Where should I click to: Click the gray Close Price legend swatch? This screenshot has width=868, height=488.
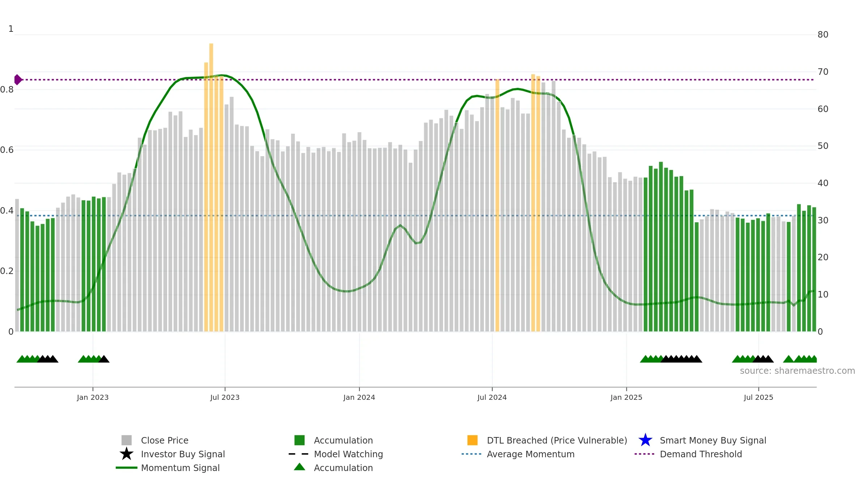click(127, 440)
